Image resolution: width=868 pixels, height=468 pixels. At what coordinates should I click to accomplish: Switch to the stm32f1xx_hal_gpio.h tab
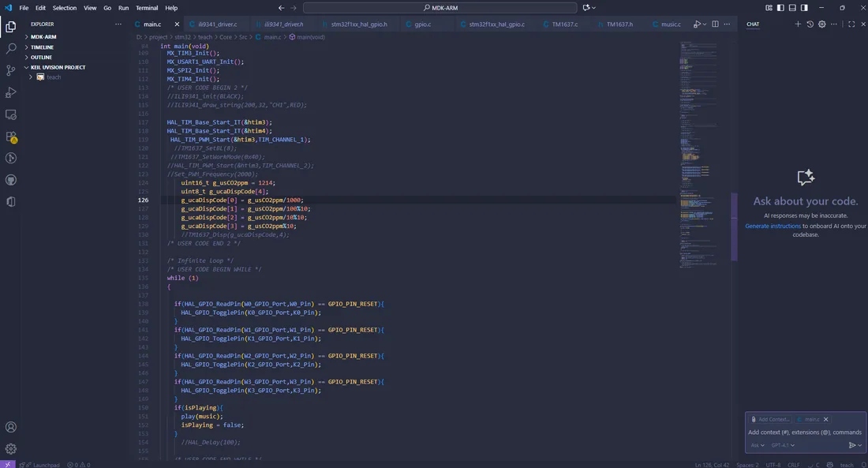click(359, 24)
